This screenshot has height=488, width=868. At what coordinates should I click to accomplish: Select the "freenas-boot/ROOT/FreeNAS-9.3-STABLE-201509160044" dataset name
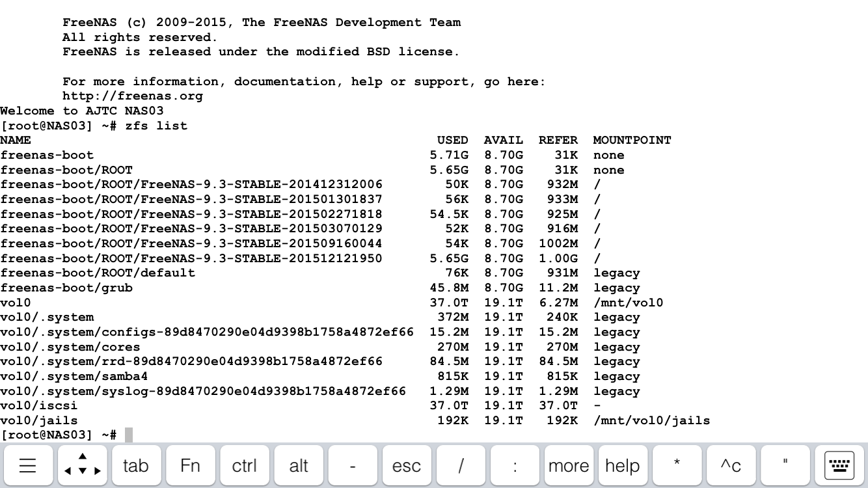[191, 243]
